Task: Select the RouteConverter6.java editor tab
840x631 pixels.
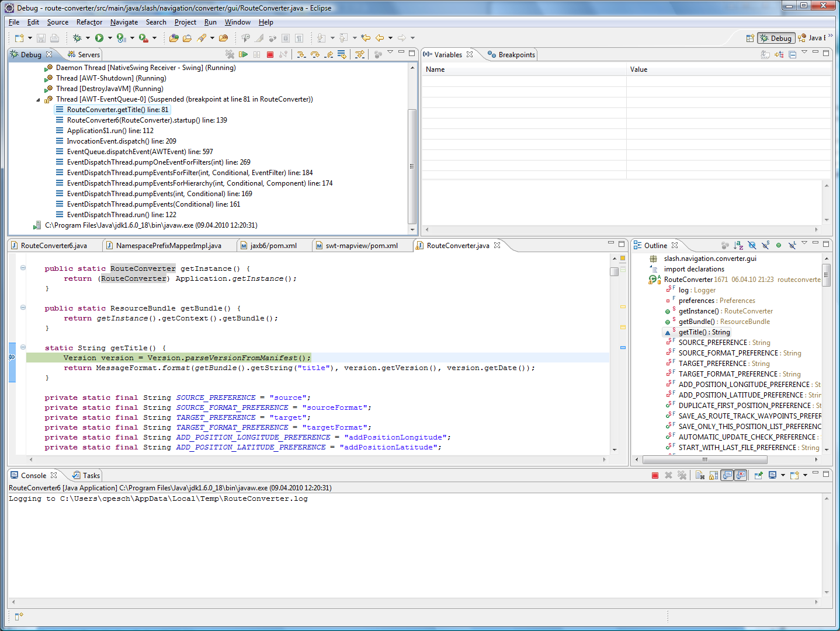Action: tap(54, 246)
